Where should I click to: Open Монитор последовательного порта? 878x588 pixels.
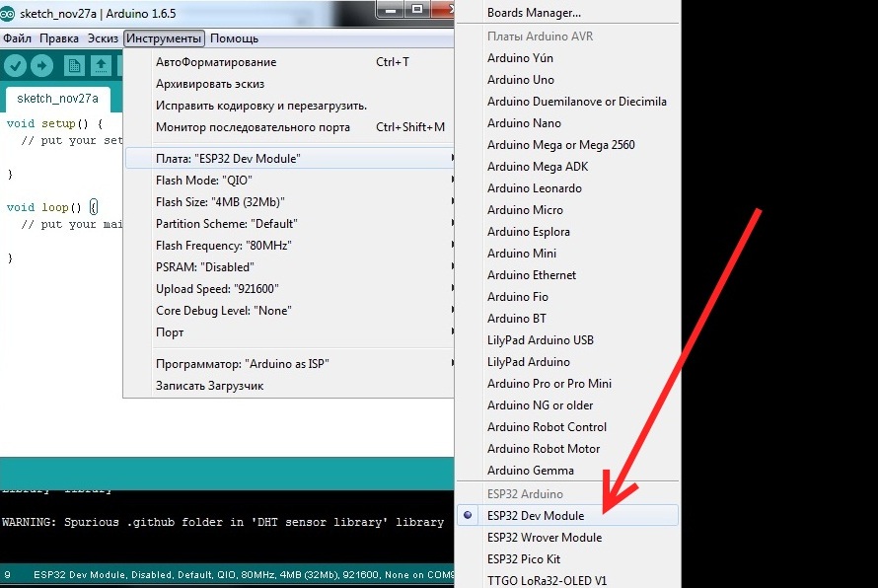pos(289,127)
